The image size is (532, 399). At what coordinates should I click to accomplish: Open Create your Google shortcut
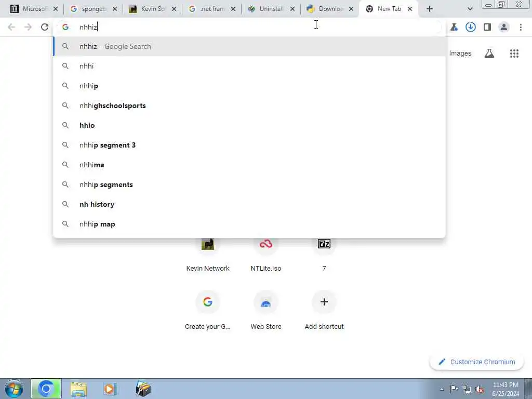(x=208, y=310)
